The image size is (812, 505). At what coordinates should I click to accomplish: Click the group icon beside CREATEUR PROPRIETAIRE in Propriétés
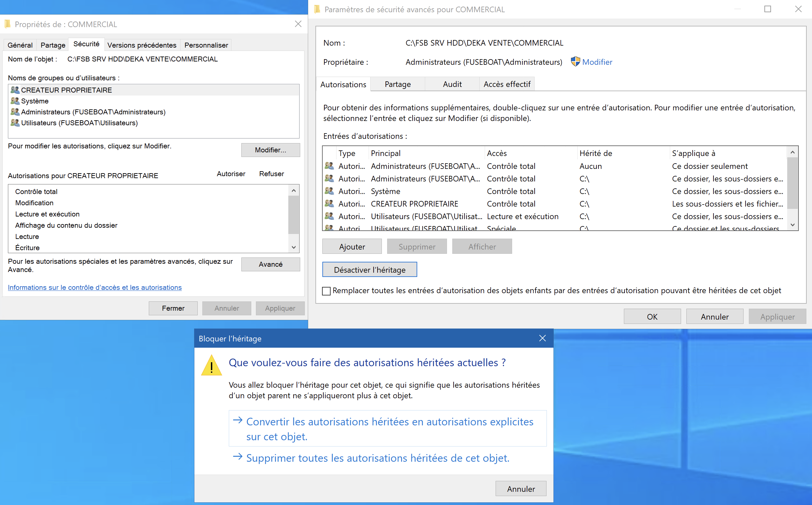coord(15,90)
